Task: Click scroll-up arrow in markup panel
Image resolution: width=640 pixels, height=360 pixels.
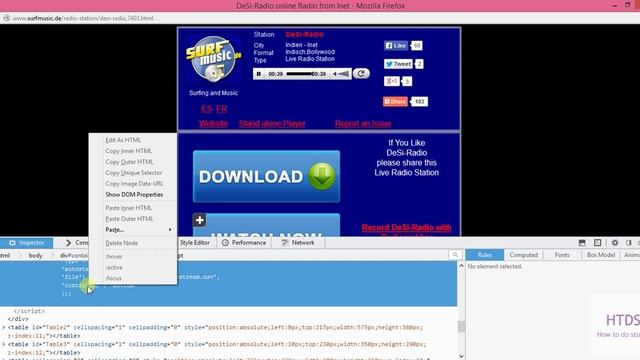Action: (x=461, y=265)
